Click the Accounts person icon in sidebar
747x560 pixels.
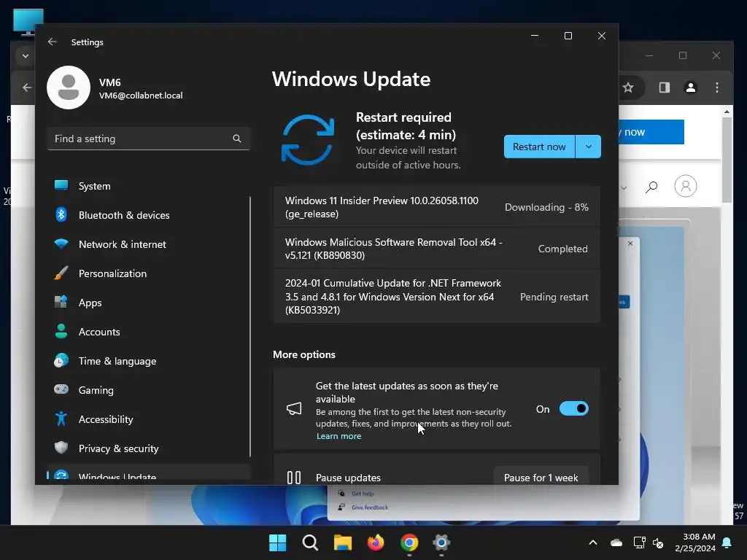[61, 331]
